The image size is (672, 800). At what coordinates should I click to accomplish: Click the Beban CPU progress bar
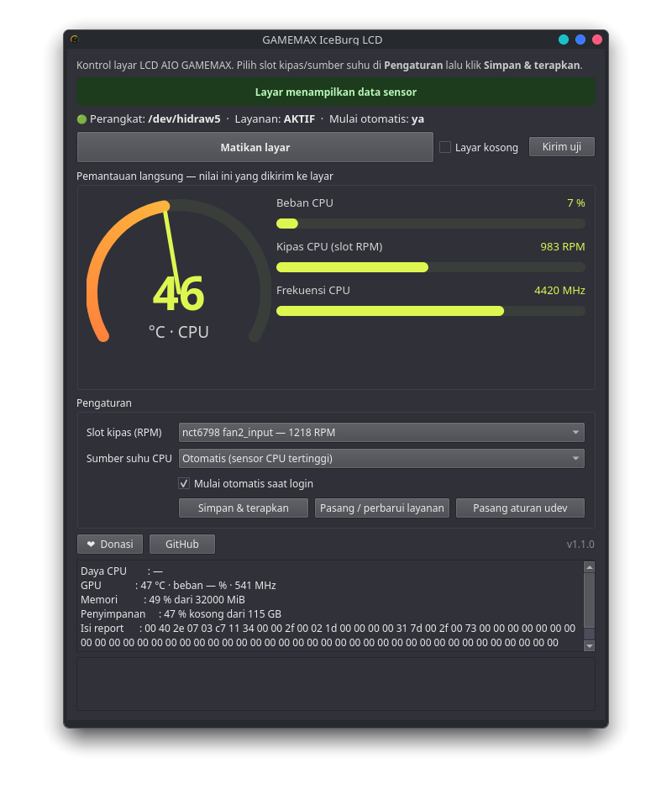click(x=431, y=224)
